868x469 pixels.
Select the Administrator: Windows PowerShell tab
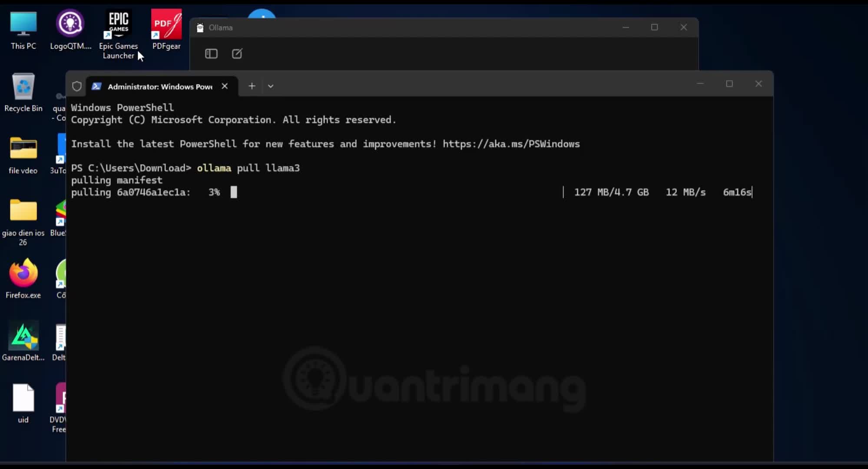pyautogui.click(x=162, y=86)
